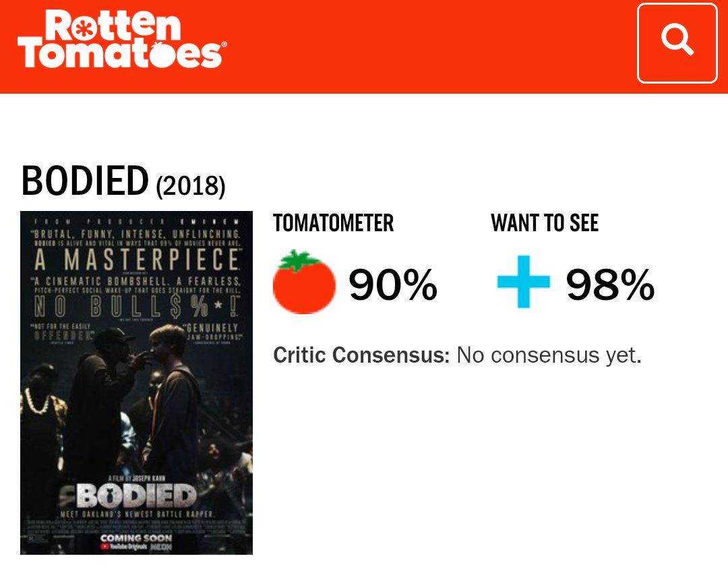Click the 98% Want to See score
Viewport: 728px width, 575px height.
coord(610,284)
